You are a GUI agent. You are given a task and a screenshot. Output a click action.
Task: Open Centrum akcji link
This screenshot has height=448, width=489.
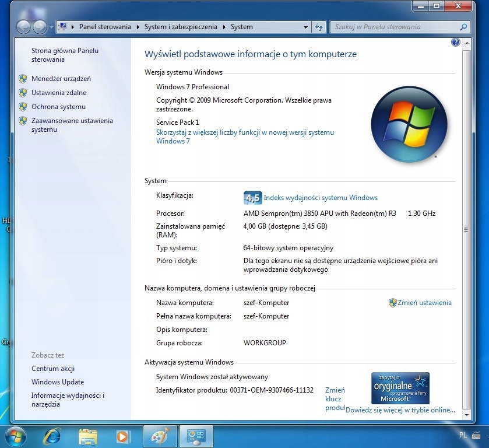(x=53, y=369)
